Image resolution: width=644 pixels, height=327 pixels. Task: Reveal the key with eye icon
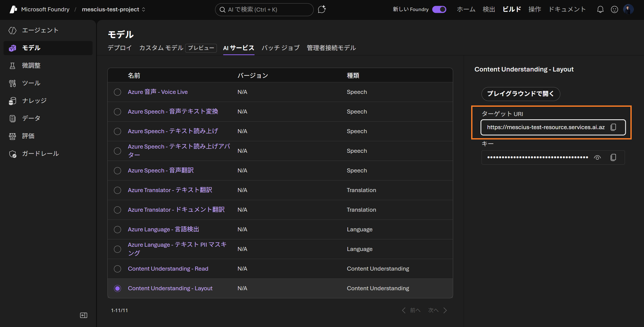click(x=597, y=157)
